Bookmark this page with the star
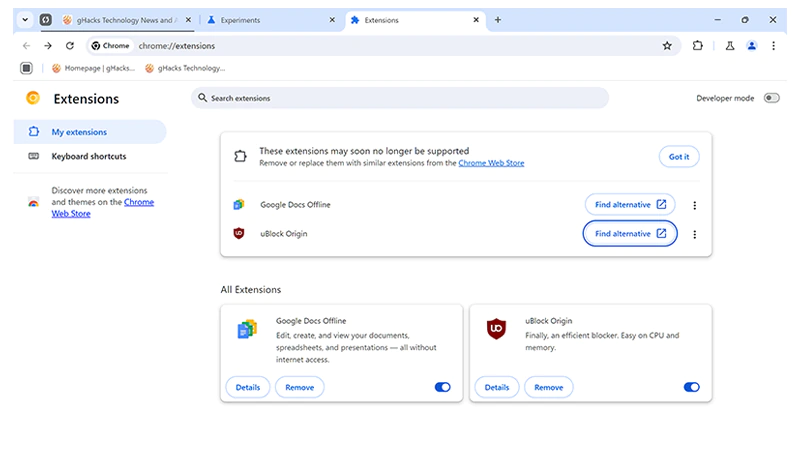 point(667,46)
